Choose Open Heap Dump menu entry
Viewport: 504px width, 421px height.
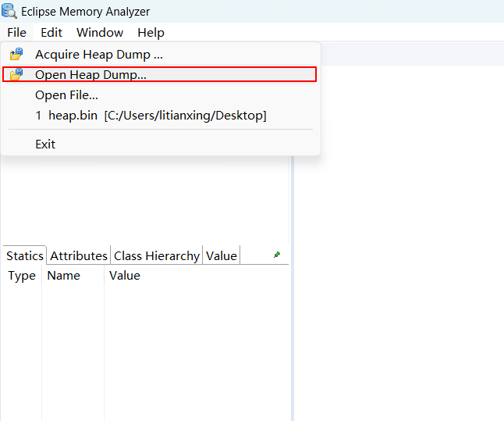(x=160, y=74)
